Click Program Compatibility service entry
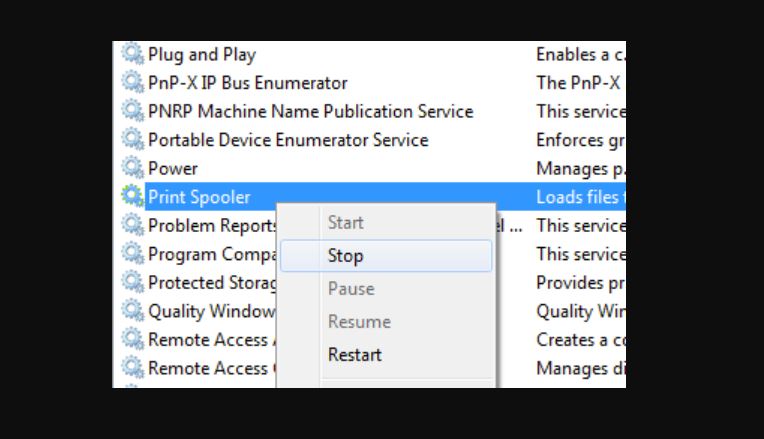Viewport: 764px width, 439px height. 212,254
